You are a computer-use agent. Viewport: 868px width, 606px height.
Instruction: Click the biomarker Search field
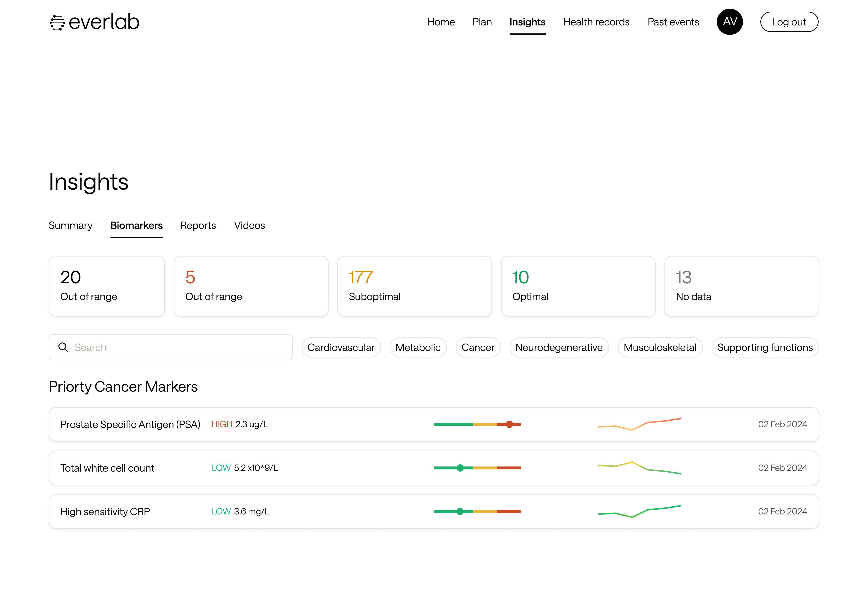pyautogui.click(x=181, y=347)
